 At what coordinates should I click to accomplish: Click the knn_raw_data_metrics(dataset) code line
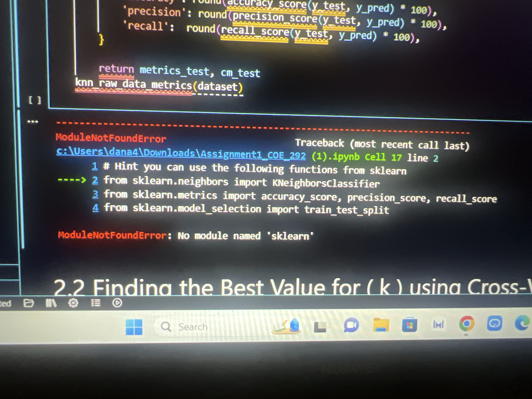pyautogui.click(x=159, y=85)
